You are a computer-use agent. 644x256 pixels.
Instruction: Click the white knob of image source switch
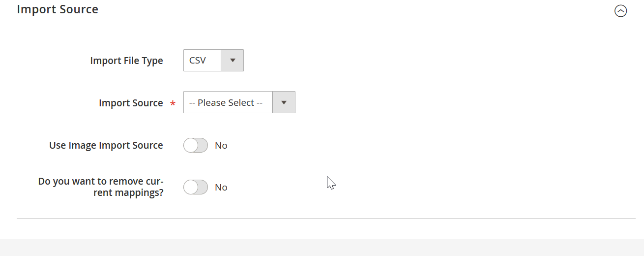point(190,145)
